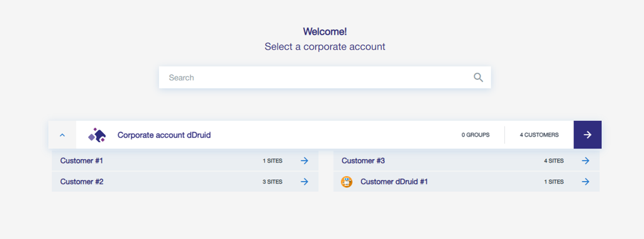Screen dimensions: 644x239
Task: Collapse the Corporate account dDruid row
Action: [x=62, y=135]
